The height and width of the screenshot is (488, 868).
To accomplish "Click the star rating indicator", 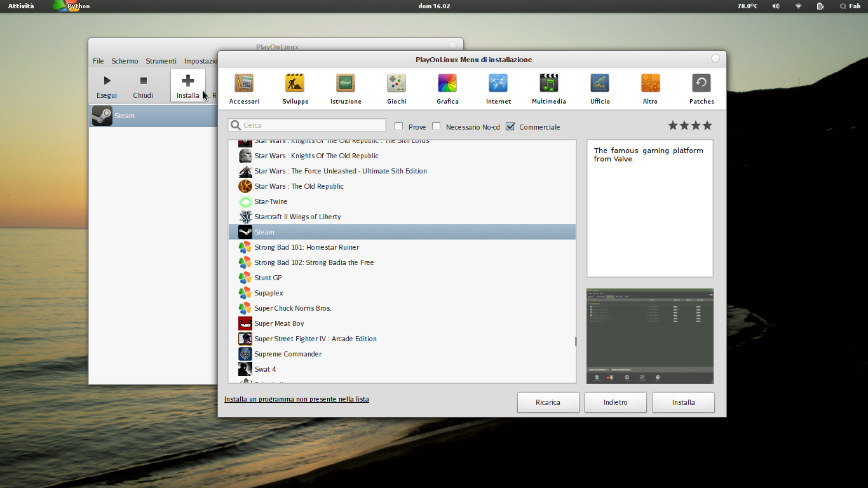I will coord(690,126).
